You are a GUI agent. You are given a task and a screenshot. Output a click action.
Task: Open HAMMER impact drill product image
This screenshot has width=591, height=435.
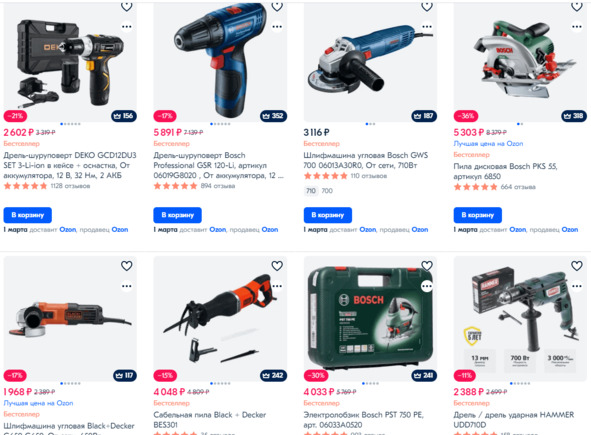click(x=520, y=319)
